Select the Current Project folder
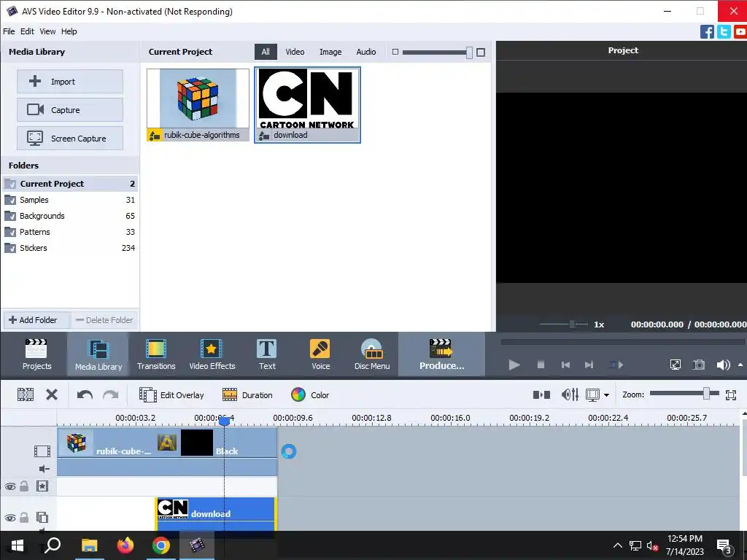The height and width of the screenshot is (560, 747). click(70, 184)
